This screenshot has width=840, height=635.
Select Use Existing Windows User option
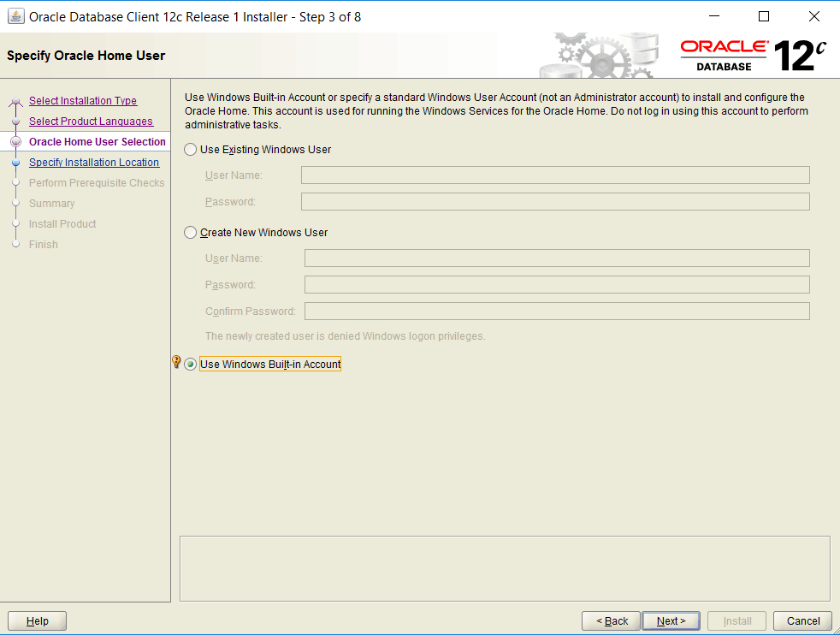(190, 150)
